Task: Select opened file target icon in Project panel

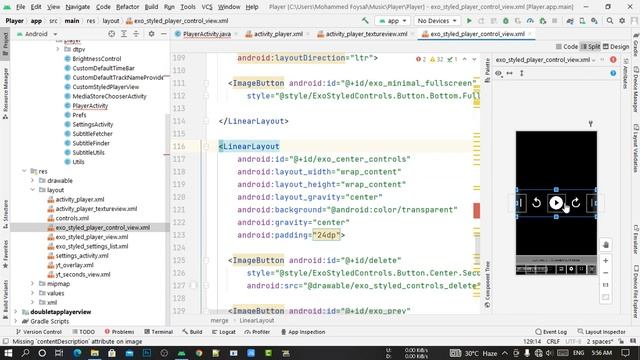Action: click(x=111, y=34)
